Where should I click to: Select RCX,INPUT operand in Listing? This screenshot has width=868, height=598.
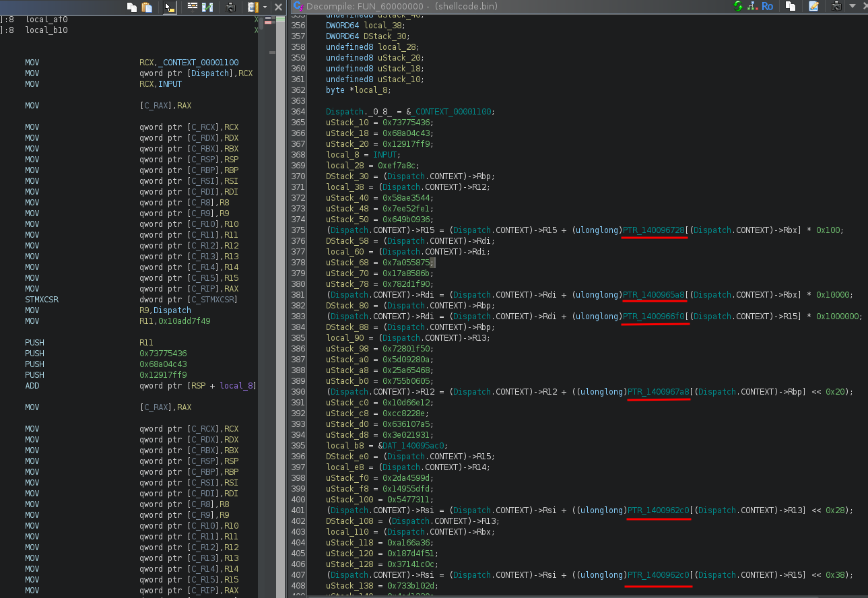(160, 84)
